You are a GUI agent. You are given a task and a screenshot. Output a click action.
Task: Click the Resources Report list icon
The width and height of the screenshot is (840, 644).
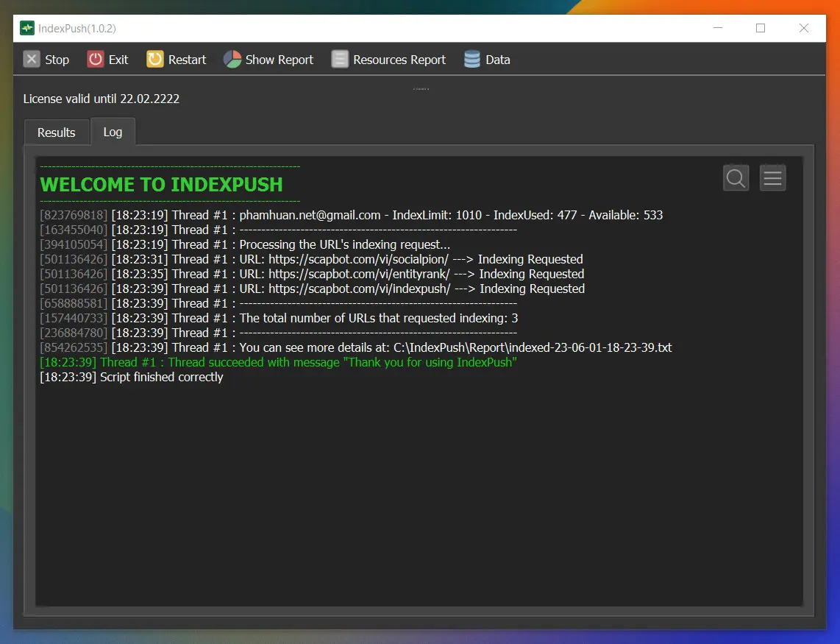point(340,59)
